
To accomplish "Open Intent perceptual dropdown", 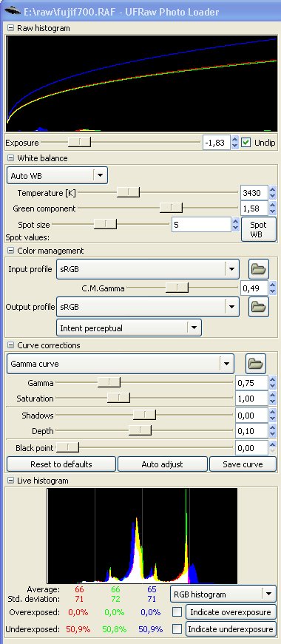I will pos(129,328).
